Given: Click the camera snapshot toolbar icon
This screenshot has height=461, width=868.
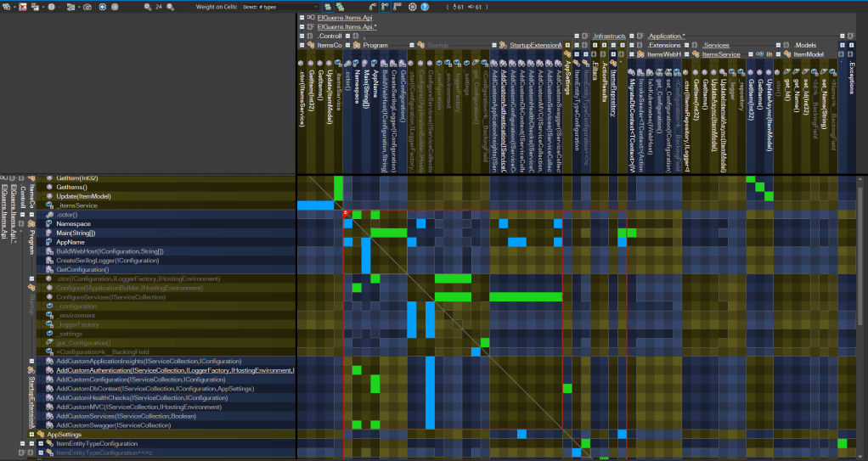Looking at the screenshot, I should tap(87, 6).
